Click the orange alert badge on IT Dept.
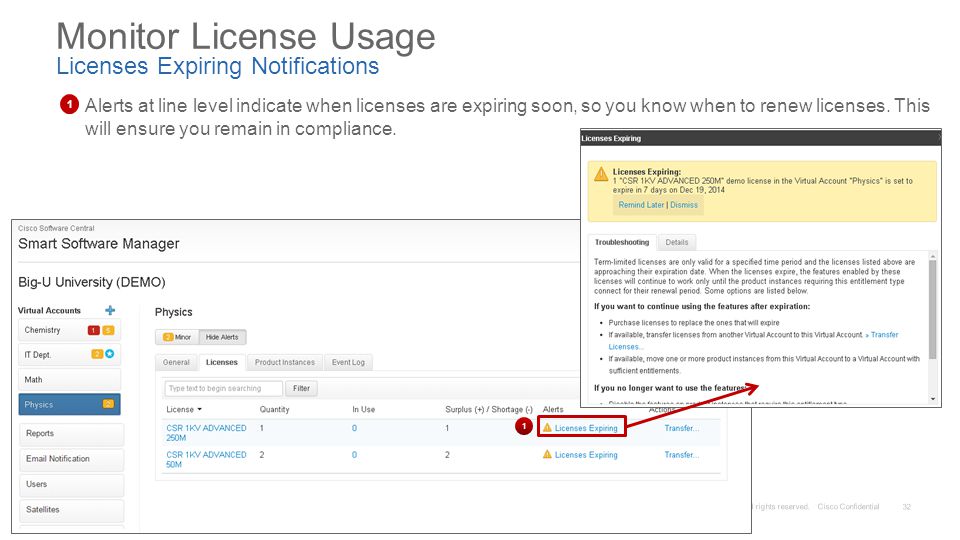Image resolution: width=960 pixels, height=540 pixels. coord(97,354)
